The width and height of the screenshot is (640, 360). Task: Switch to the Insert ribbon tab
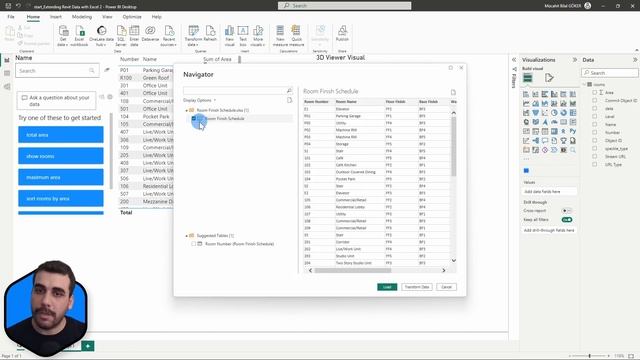(56, 17)
